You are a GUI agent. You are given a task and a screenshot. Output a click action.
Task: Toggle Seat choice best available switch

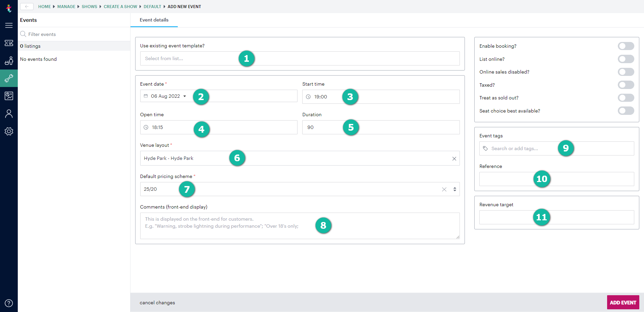pos(626,111)
